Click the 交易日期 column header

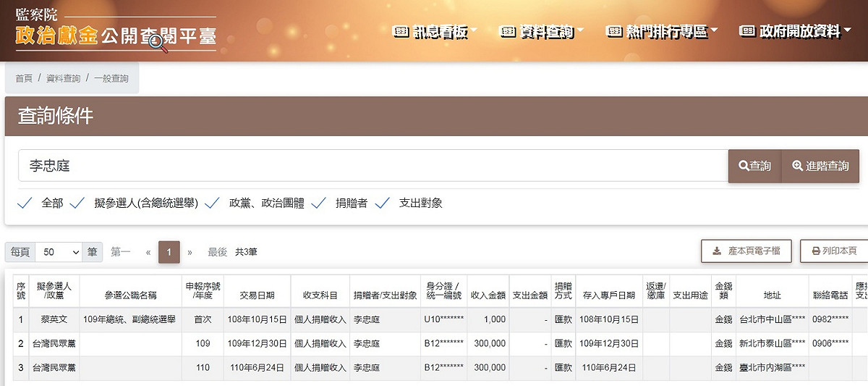(x=257, y=295)
